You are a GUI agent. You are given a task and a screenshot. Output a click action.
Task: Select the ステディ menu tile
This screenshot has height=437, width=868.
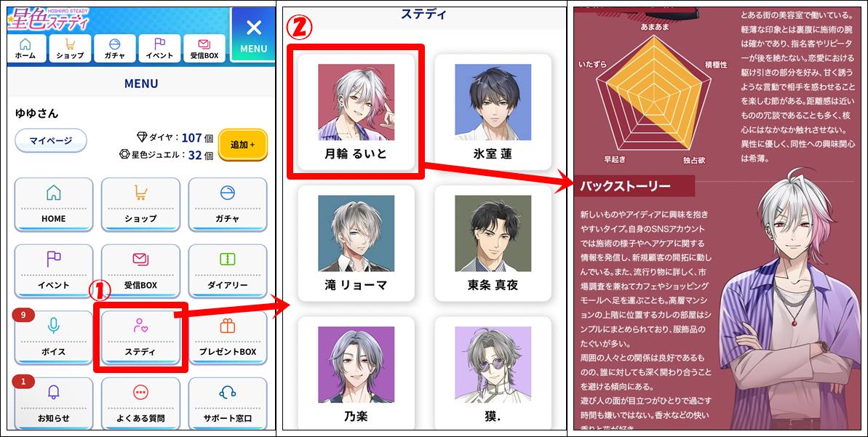click(x=140, y=337)
